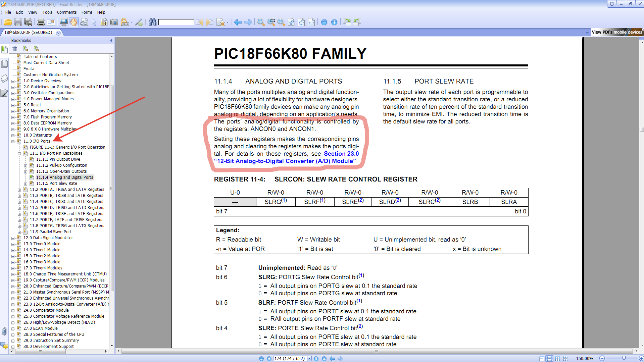Open the Comments menu
The width and height of the screenshot is (644, 362).
66,12
